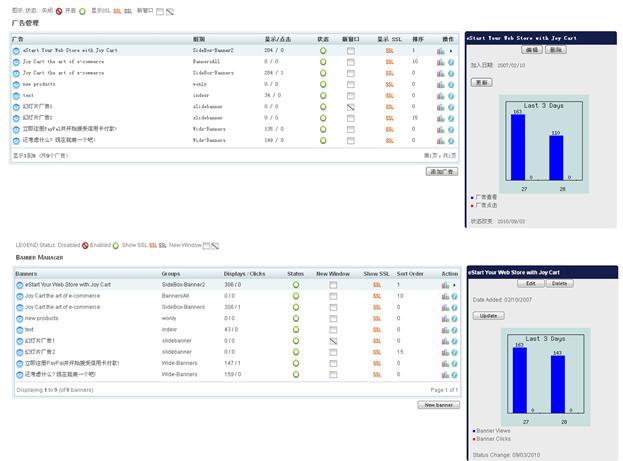
Task: Click the 删除 button in Chinese side panel
Action: [x=556, y=50]
